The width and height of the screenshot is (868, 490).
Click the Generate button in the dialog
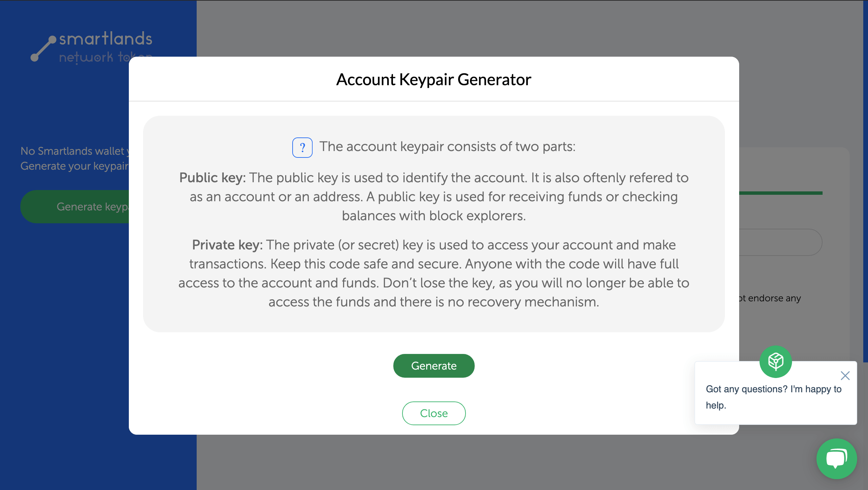434,365
